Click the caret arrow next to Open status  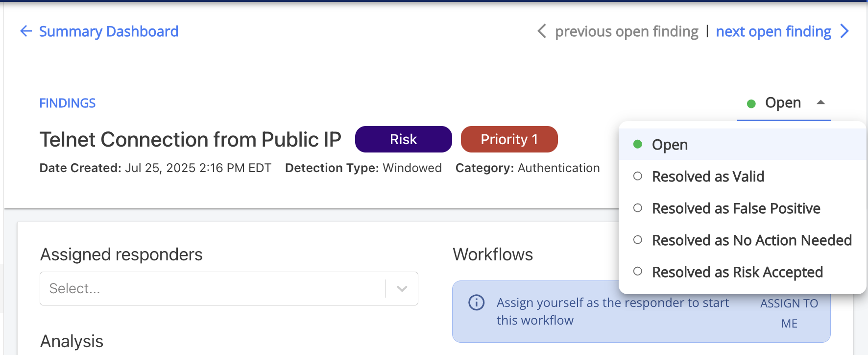(821, 102)
